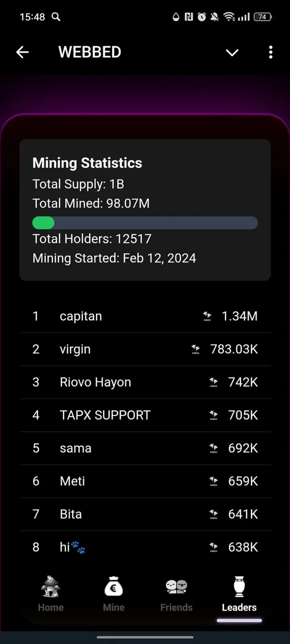Select leader capitan in the list
This screenshot has height=644, width=290.
tap(81, 316)
